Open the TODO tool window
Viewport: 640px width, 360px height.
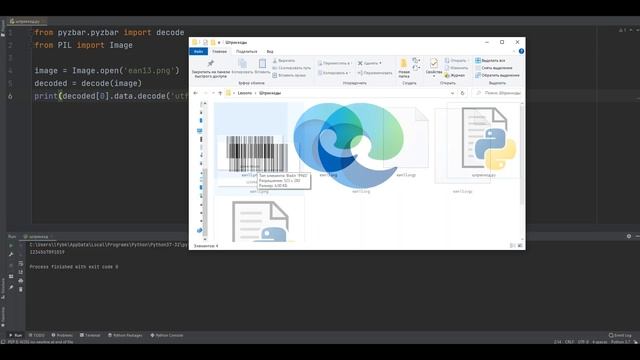pyautogui.click(x=36, y=335)
